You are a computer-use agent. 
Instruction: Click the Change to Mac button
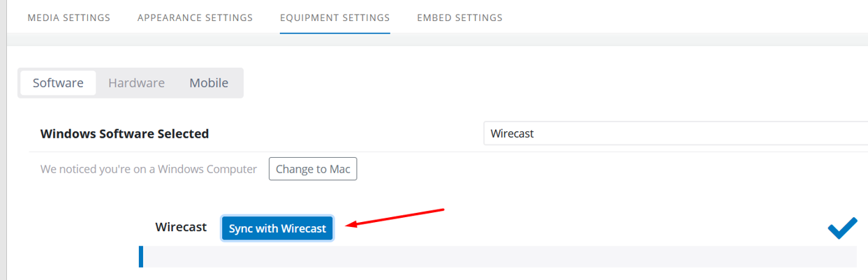click(313, 169)
